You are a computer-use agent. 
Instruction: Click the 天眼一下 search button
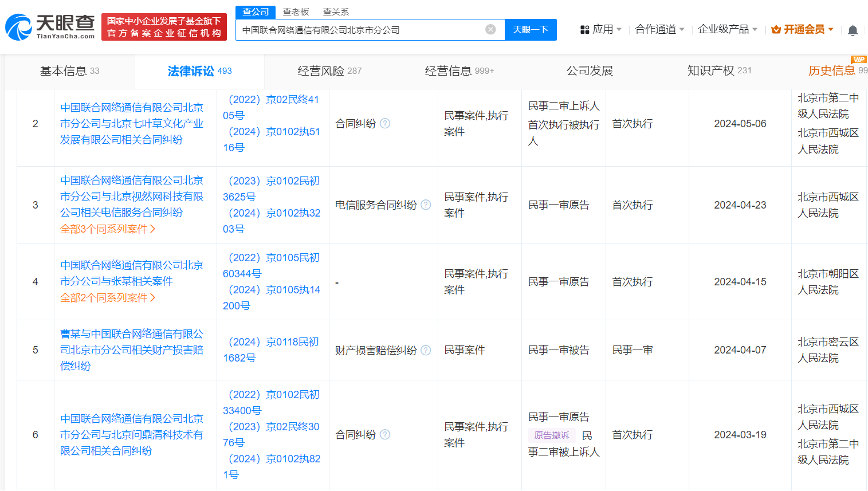click(531, 30)
